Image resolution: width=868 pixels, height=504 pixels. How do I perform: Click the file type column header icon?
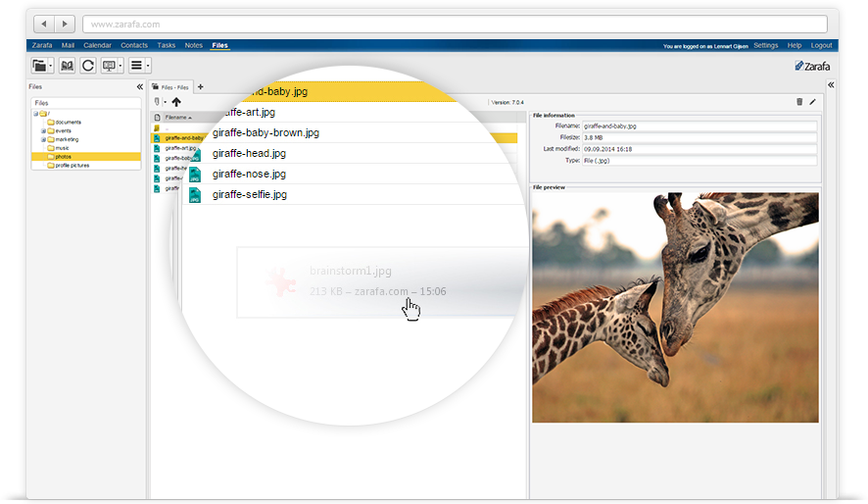[157, 118]
